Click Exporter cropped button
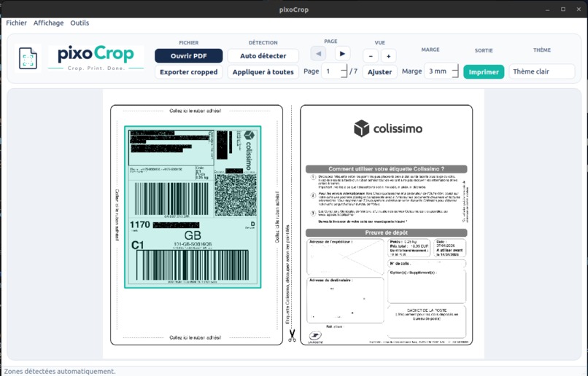Screen dimensions: 588x376 tap(189, 72)
